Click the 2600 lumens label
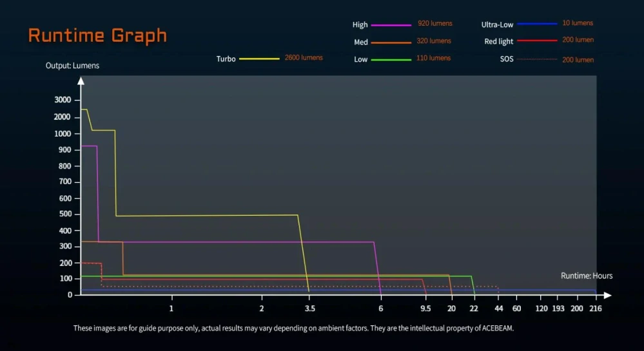 (304, 57)
